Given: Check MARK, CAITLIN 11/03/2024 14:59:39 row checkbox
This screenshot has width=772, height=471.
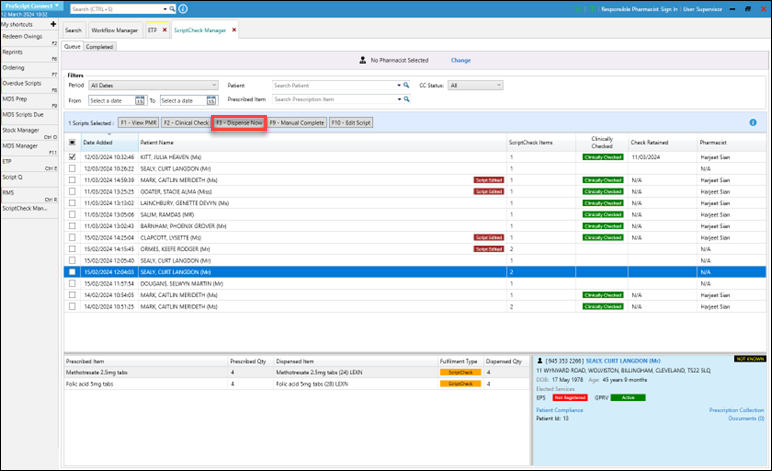Looking at the screenshot, I should (x=72, y=180).
